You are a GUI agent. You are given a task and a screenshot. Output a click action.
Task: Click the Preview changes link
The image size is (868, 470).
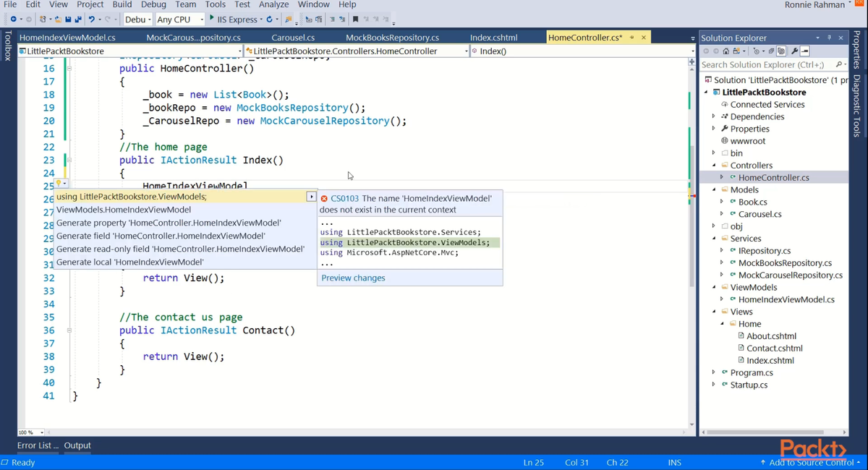(x=353, y=278)
